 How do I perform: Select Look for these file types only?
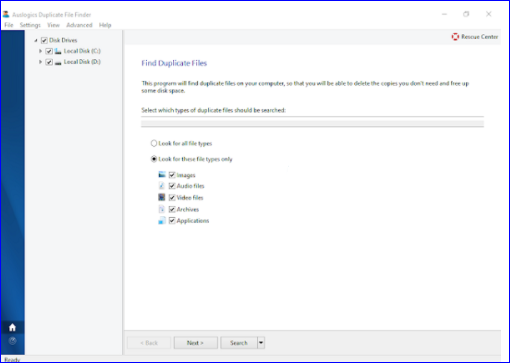pyautogui.click(x=154, y=159)
